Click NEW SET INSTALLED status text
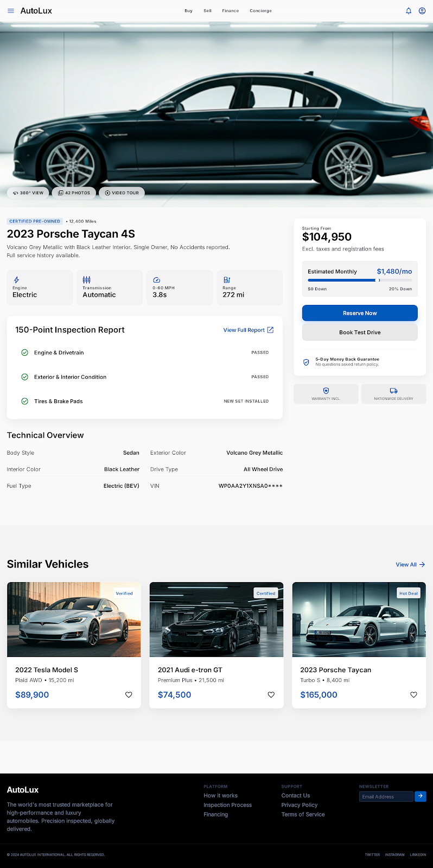This screenshot has height=868, width=433. [246, 401]
